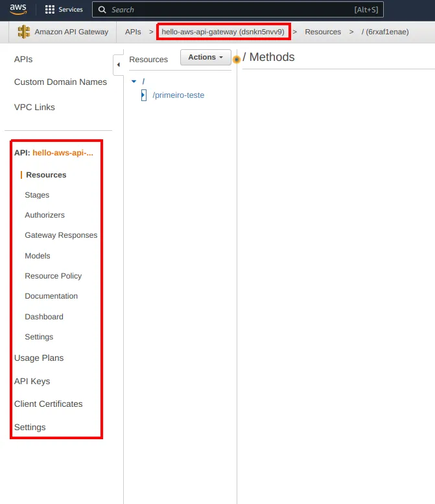Open Documentation section
Image resolution: width=435 pixels, height=504 pixels.
tap(51, 296)
